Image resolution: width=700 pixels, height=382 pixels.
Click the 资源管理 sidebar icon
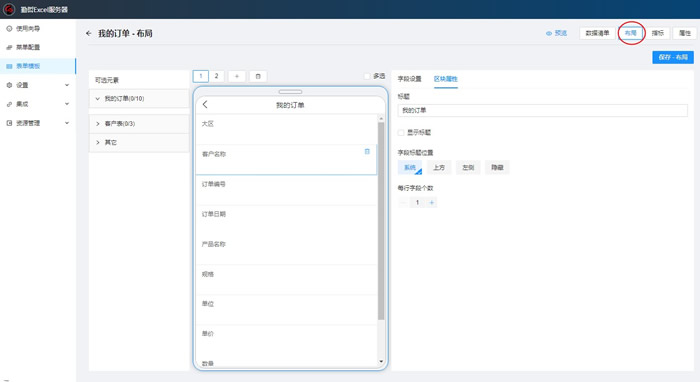click(x=9, y=123)
